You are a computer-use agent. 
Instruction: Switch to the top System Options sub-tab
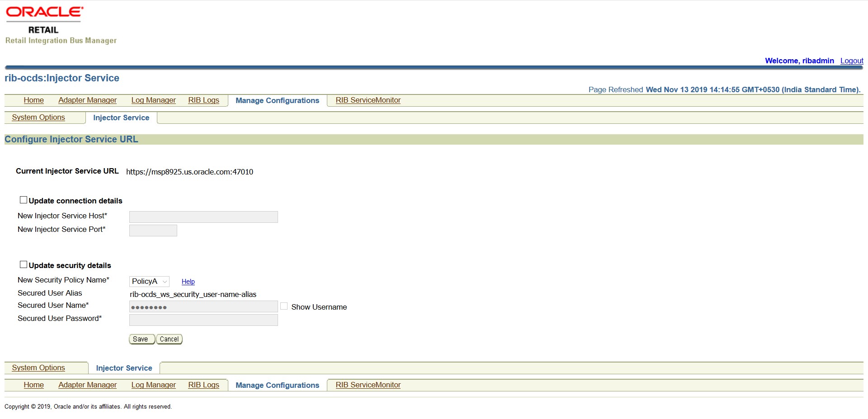pos(38,118)
